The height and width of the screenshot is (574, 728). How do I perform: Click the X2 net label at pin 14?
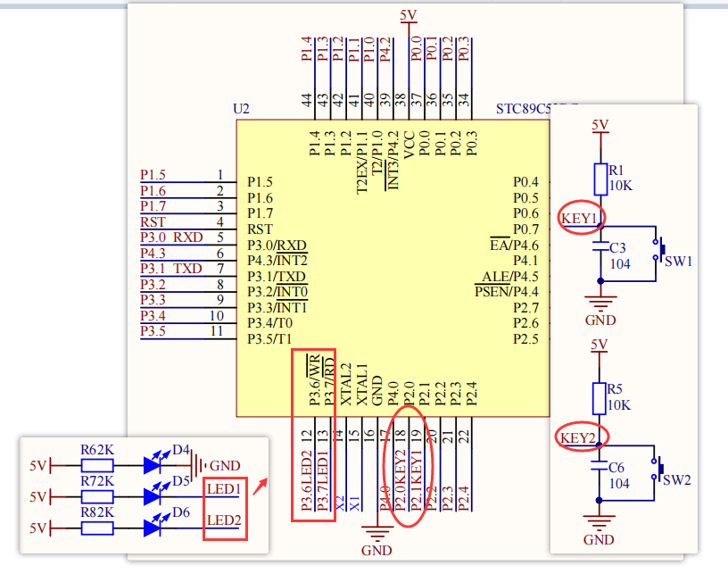tap(339, 503)
